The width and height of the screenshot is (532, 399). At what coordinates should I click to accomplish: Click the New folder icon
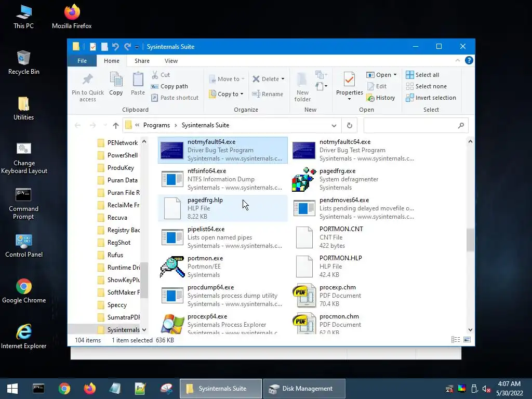(x=302, y=79)
